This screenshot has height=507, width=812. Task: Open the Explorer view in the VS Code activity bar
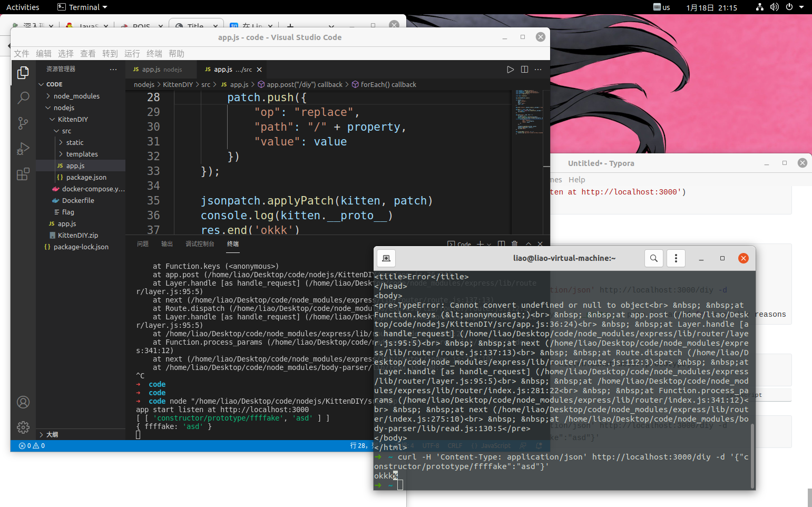23,73
